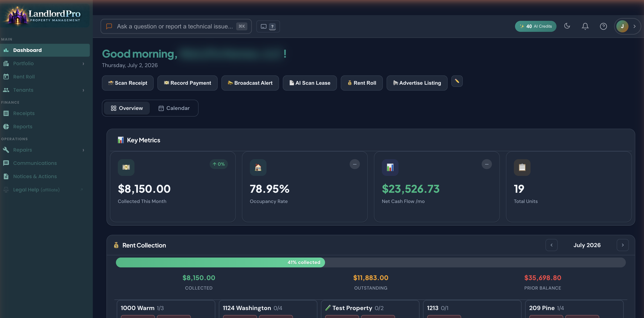Click the minus badge on Net Cash Flow card

click(486, 164)
